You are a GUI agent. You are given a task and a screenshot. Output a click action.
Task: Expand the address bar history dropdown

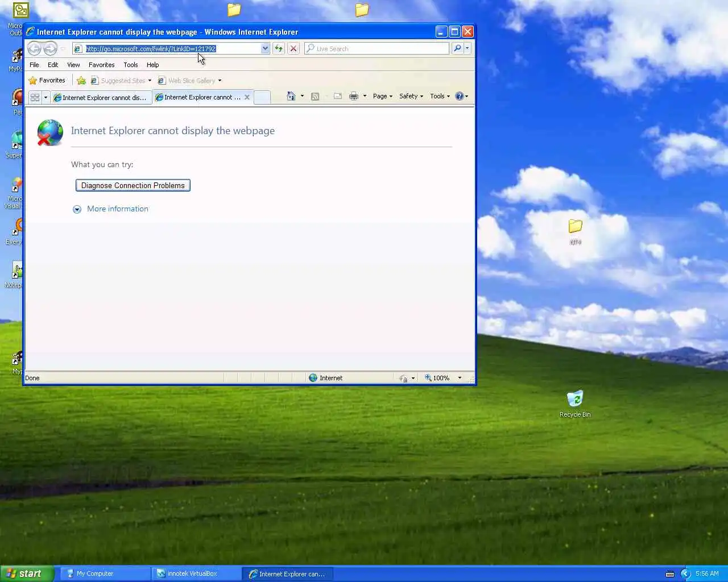(265, 49)
